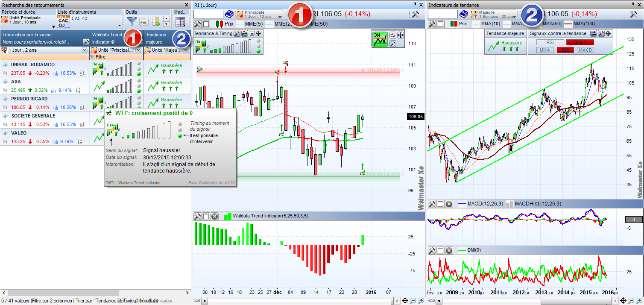Open Principale '1 Jour , 10 ans' dropdown
This screenshot has width=644, height=305.
[259, 14]
